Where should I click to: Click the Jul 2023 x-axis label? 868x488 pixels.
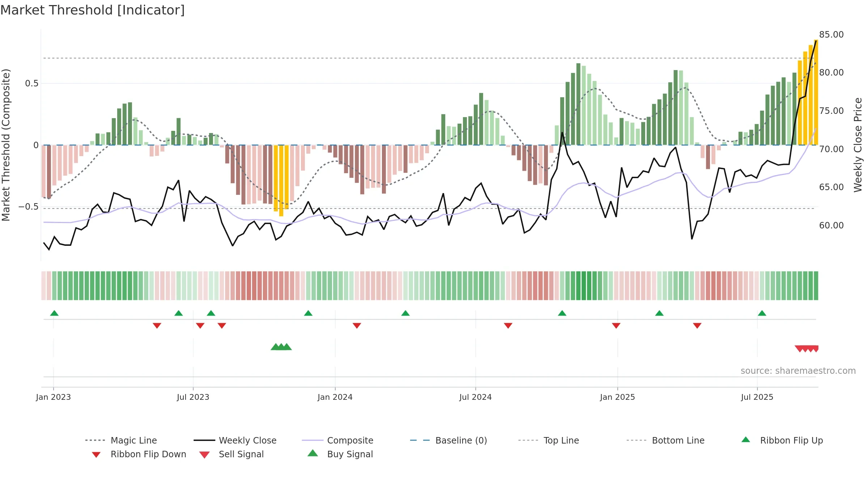[x=193, y=397]
